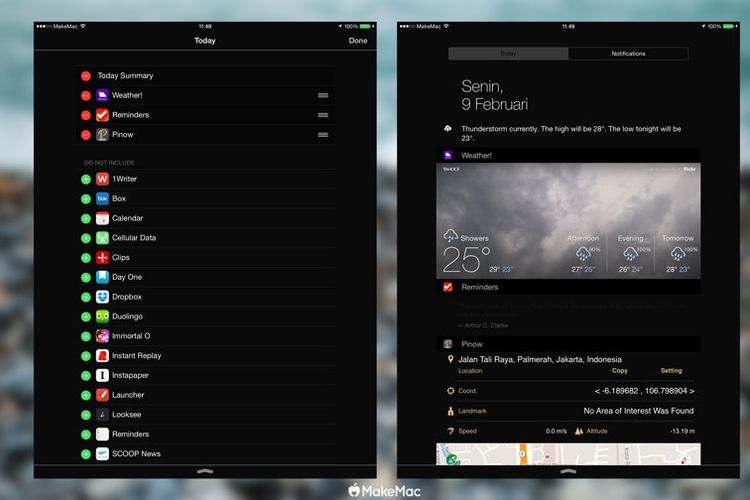Add Box widget with green plus
Screen dimensions: 750x500
[x=86, y=199]
